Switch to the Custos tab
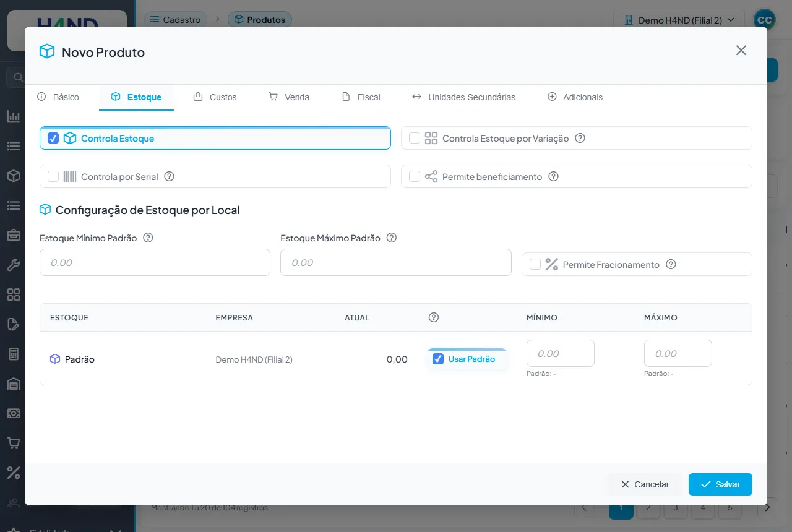 tap(215, 97)
